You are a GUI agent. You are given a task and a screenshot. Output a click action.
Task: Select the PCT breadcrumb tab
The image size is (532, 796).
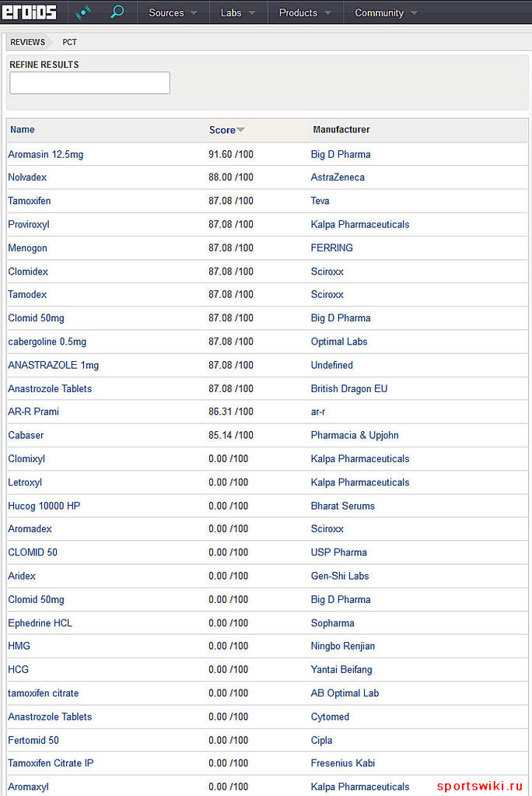point(70,42)
